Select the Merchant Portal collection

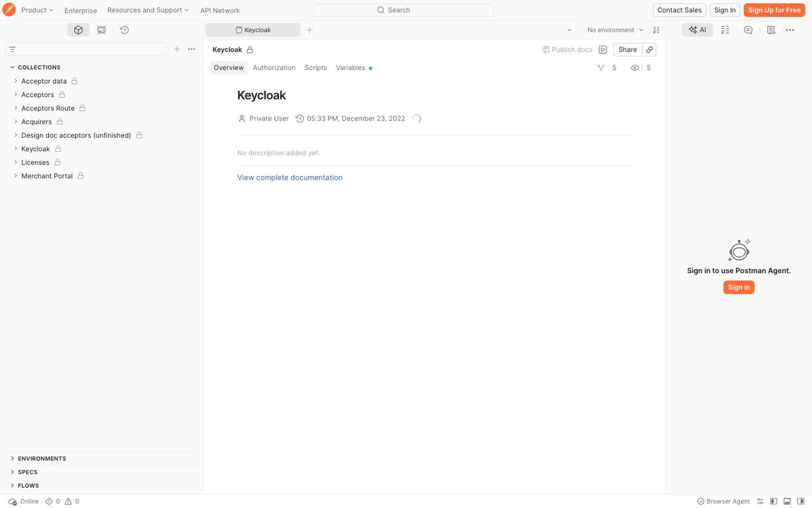coord(47,176)
